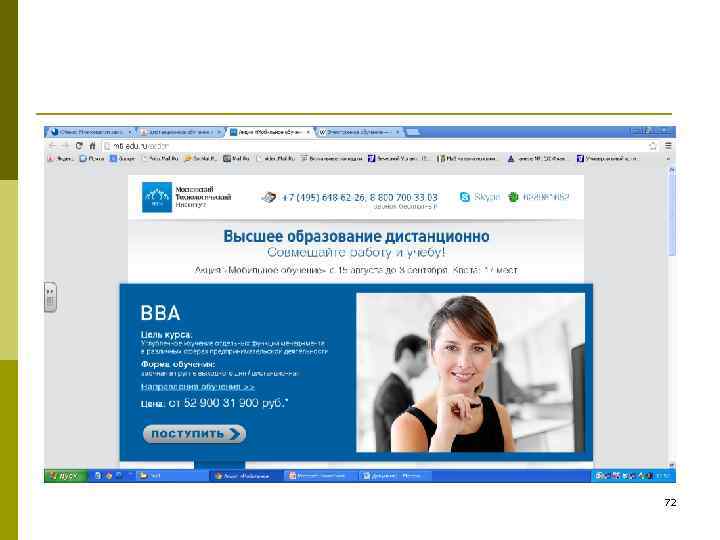
Task: Open the Google bookmark
Action: (122, 158)
